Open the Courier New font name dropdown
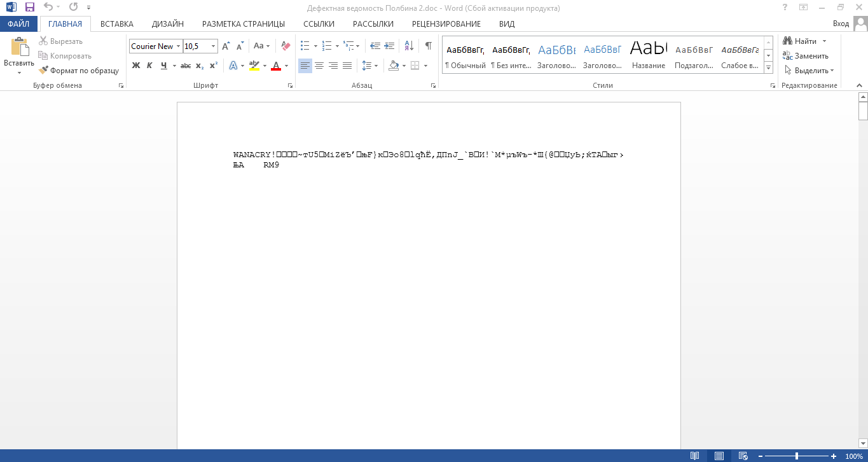 [x=179, y=46]
